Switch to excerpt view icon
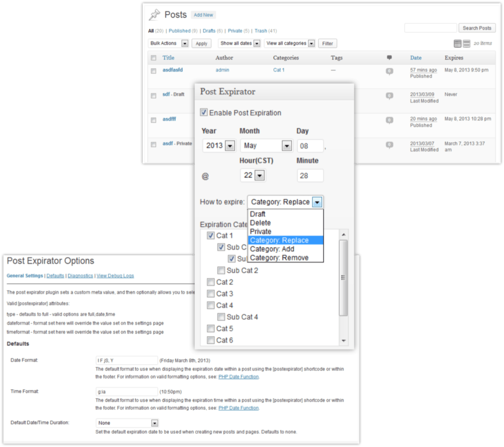Image resolution: width=504 pixels, height=447 pixels. tap(467, 43)
